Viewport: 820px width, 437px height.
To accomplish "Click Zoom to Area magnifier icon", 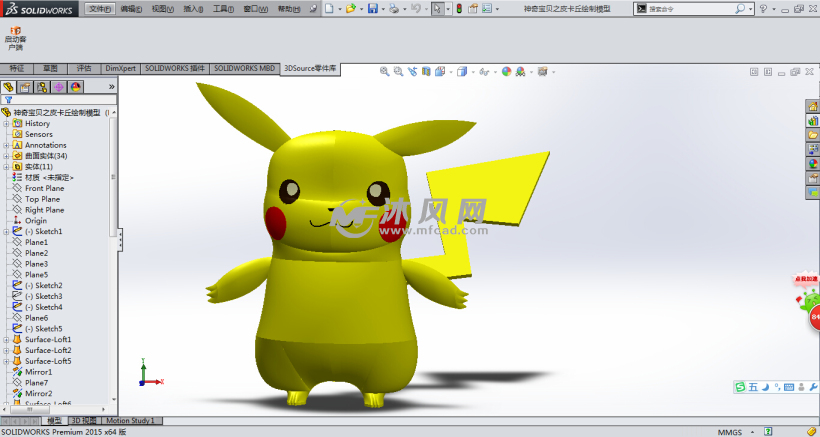I will pyautogui.click(x=398, y=72).
